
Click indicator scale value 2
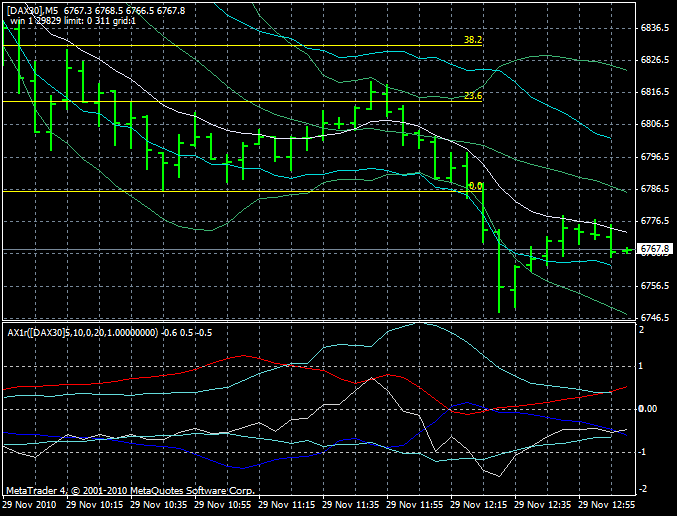[x=642, y=330]
